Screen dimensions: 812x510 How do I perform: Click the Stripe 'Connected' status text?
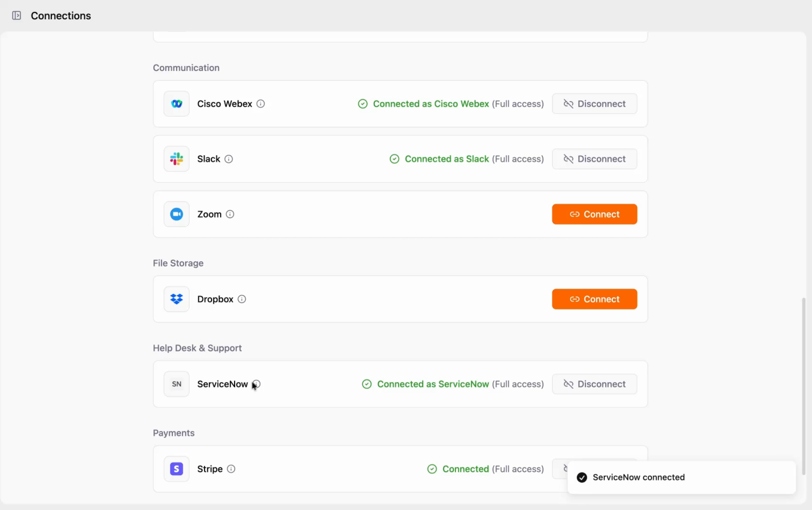(x=465, y=469)
